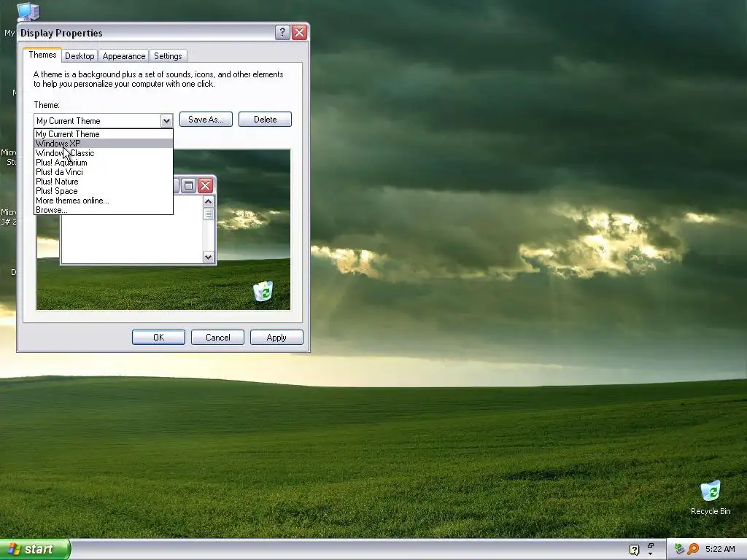Image resolution: width=747 pixels, height=560 pixels.
Task: Choose the Windows Classic theme
Action: pyautogui.click(x=104, y=153)
